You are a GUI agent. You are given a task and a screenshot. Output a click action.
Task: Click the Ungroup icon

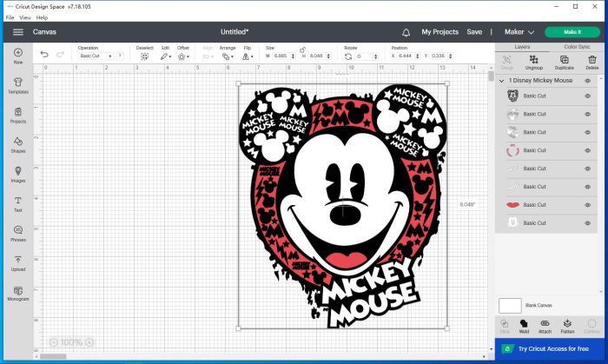(x=534, y=59)
